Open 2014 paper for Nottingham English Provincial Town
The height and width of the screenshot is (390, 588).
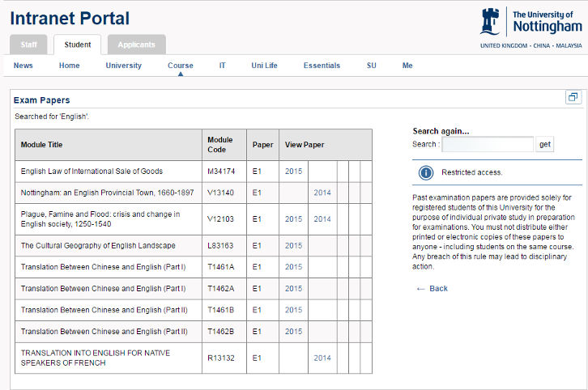coord(322,193)
